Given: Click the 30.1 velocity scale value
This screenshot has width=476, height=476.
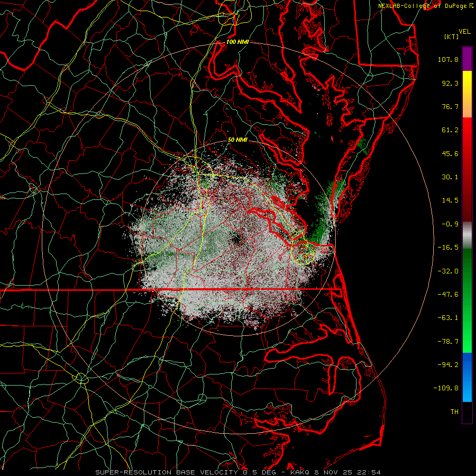Looking at the screenshot, I should click(450, 177).
